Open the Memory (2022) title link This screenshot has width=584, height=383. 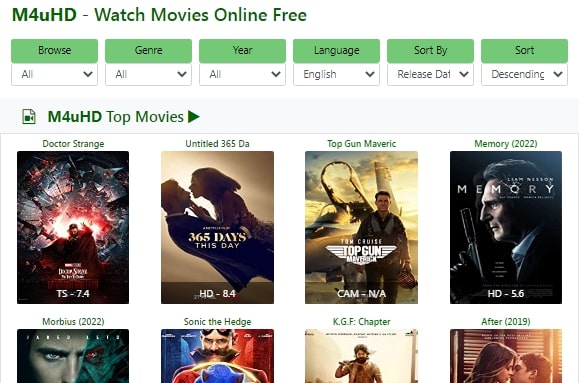tap(506, 144)
